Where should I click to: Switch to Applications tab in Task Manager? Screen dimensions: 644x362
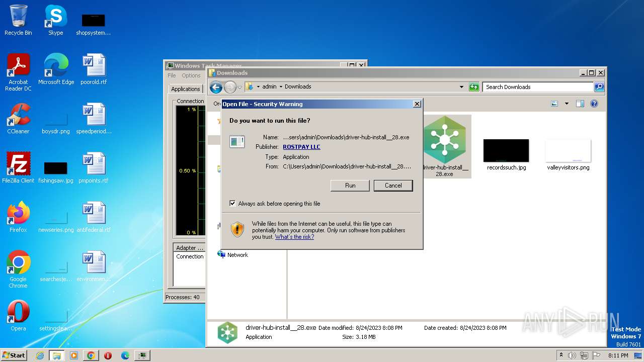point(186,89)
